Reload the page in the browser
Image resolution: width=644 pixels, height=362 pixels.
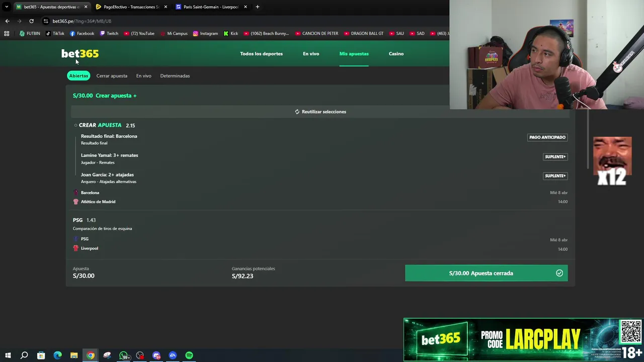point(31,21)
